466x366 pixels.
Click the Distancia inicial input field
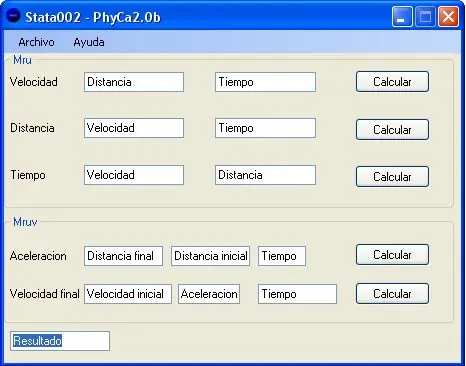coord(211,256)
